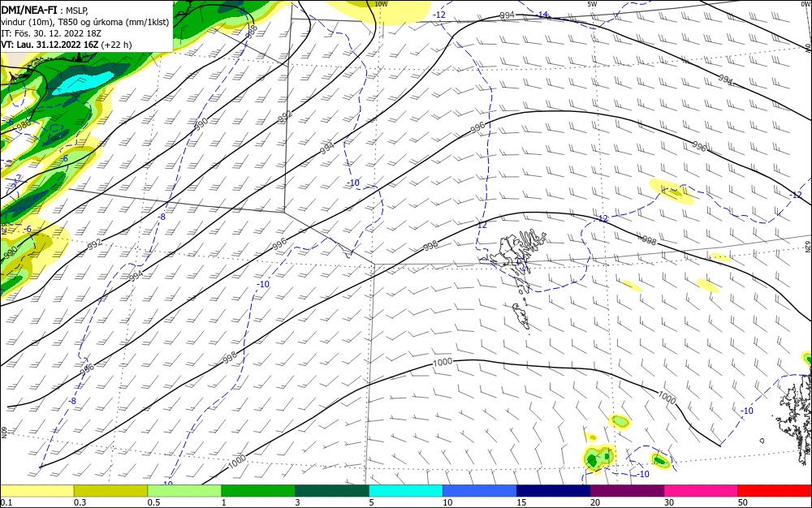Click the pink 30–50 mm legend swatch
The width and height of the screenshot is (812, 508).
(x=702, y=490)
